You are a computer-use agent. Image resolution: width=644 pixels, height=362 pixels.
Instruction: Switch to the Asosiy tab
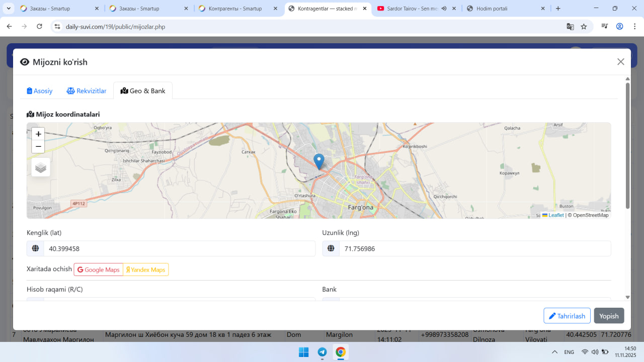pos(40,91)
